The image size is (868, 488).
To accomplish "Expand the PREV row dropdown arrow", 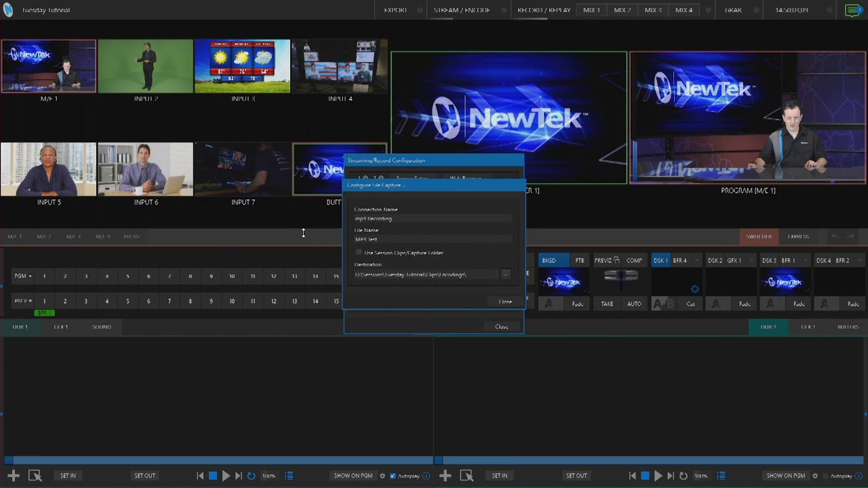I will [x=30, y=301].
